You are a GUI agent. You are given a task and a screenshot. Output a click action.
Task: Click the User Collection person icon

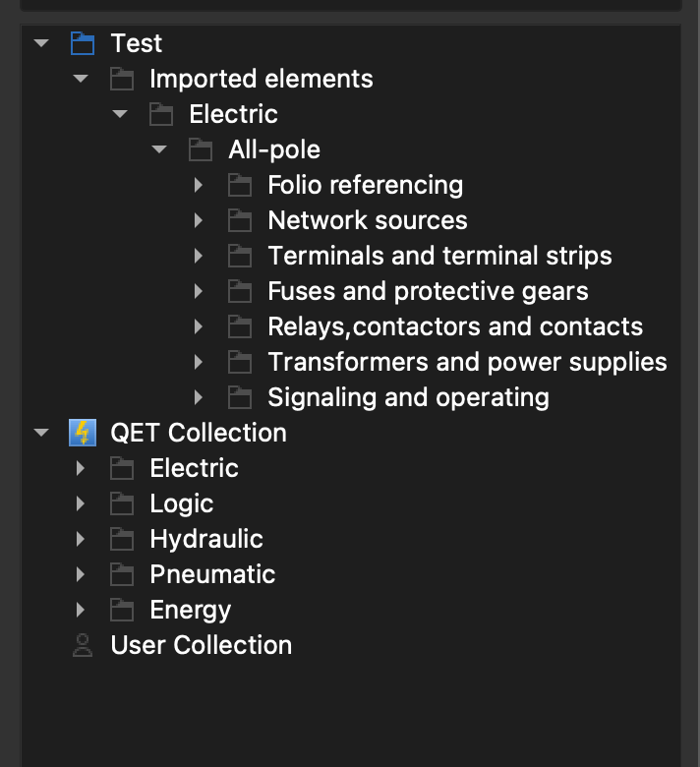(x=83, y=645)
